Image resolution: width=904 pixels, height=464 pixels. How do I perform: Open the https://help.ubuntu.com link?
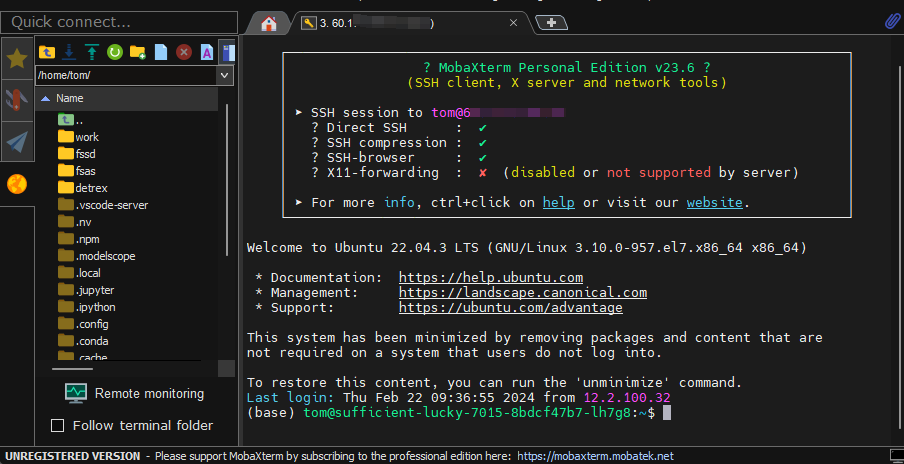tap(491, 277)
